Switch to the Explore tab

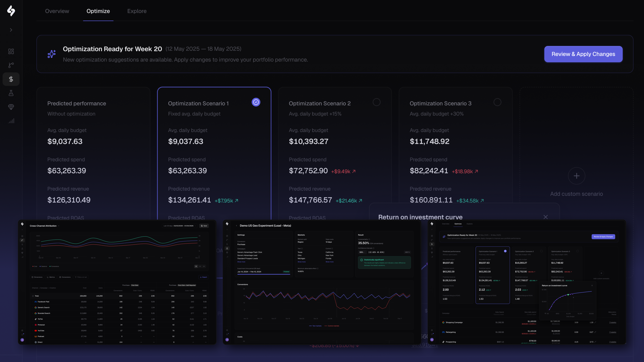point(137,11)
